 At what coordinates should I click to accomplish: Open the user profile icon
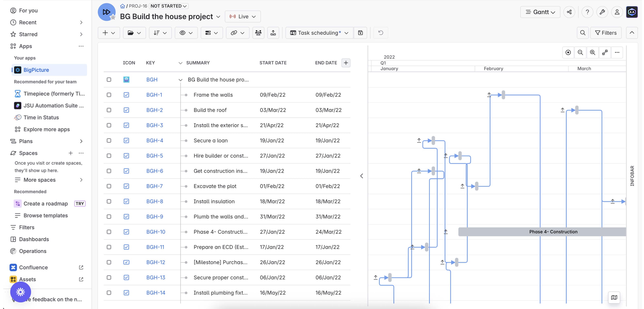(x=617, y=12)
